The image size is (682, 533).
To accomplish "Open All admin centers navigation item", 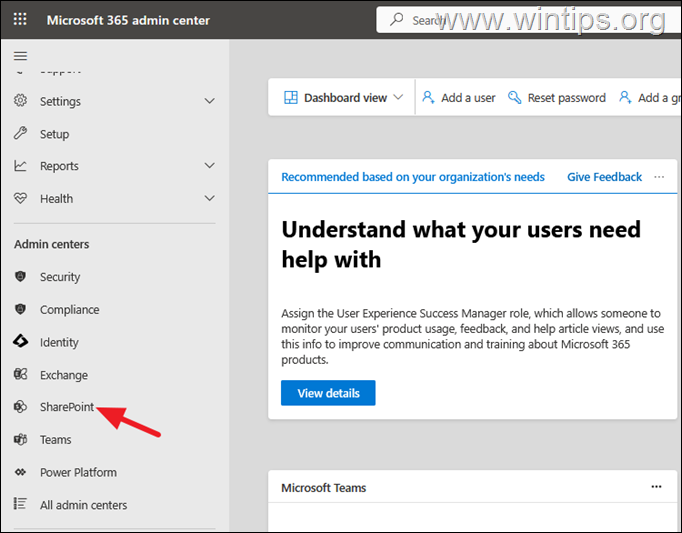I will 83,505.
